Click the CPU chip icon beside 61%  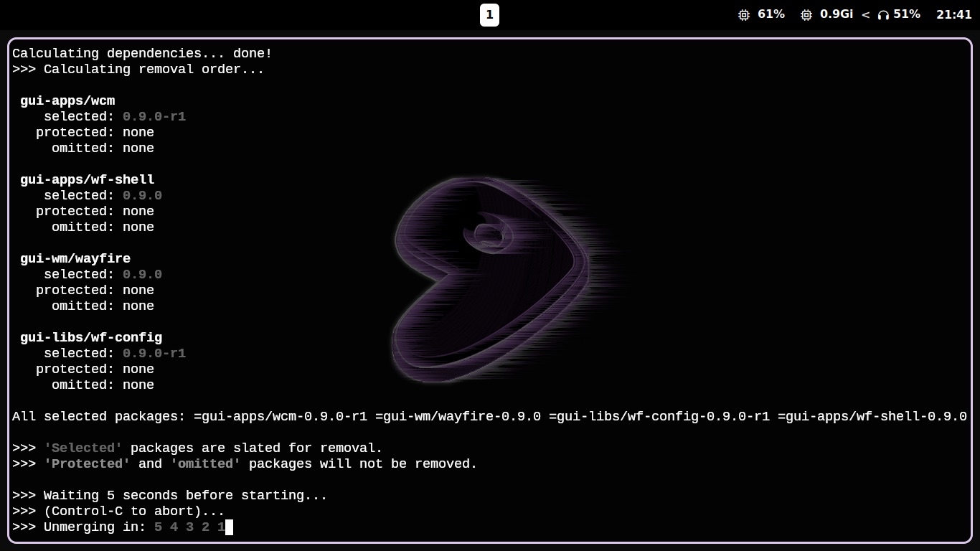(744, 15)
